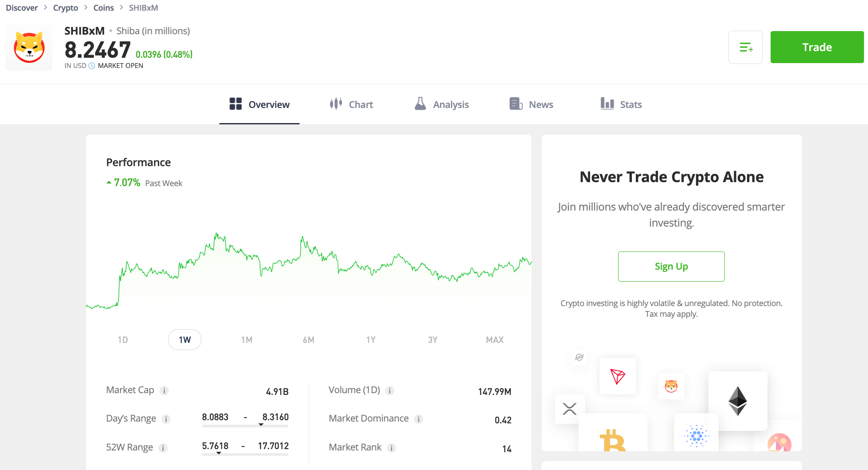Click the 'MARKET OPEN' status text

coord(121,66)
